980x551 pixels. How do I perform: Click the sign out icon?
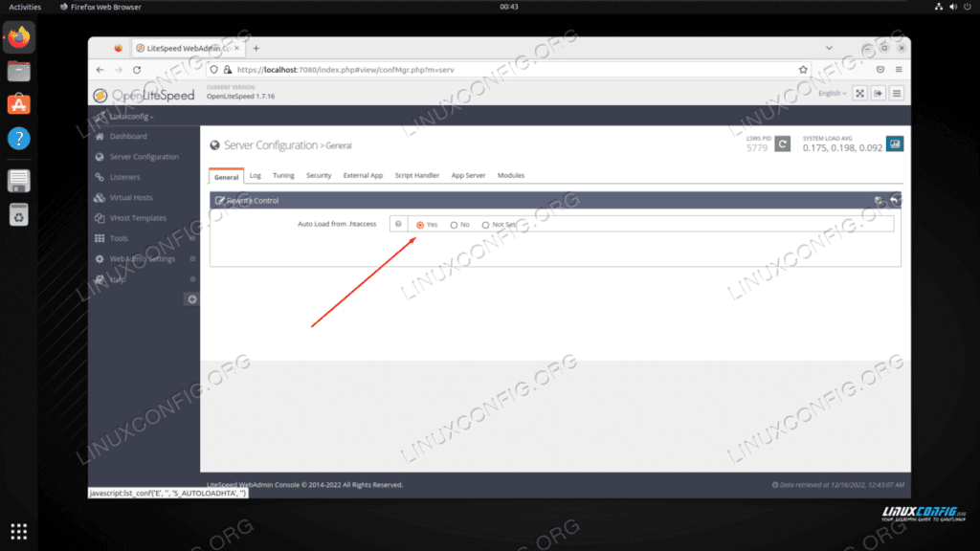[878, 93]
